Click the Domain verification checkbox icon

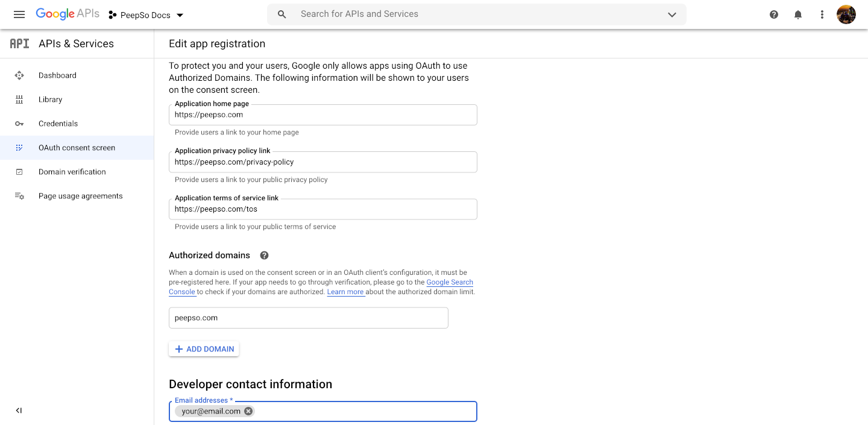click(x=19, y=172)
